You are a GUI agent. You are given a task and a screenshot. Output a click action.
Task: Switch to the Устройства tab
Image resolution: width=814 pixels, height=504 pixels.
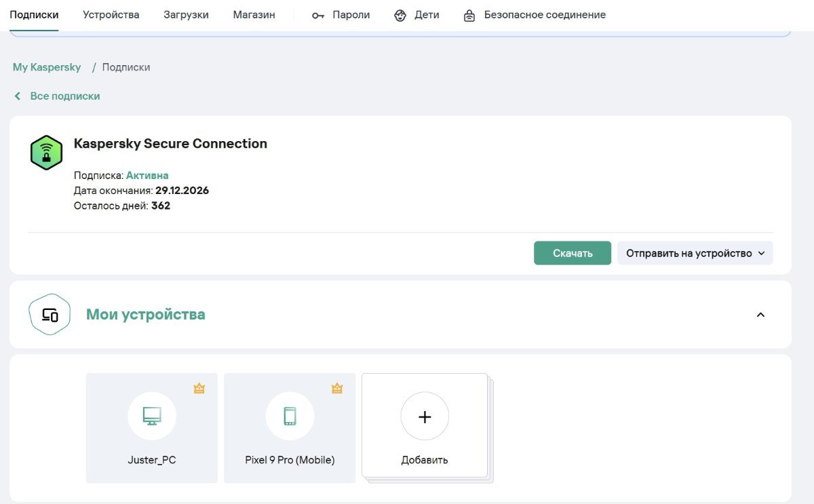pyautogui.click(x=111, y=15)
